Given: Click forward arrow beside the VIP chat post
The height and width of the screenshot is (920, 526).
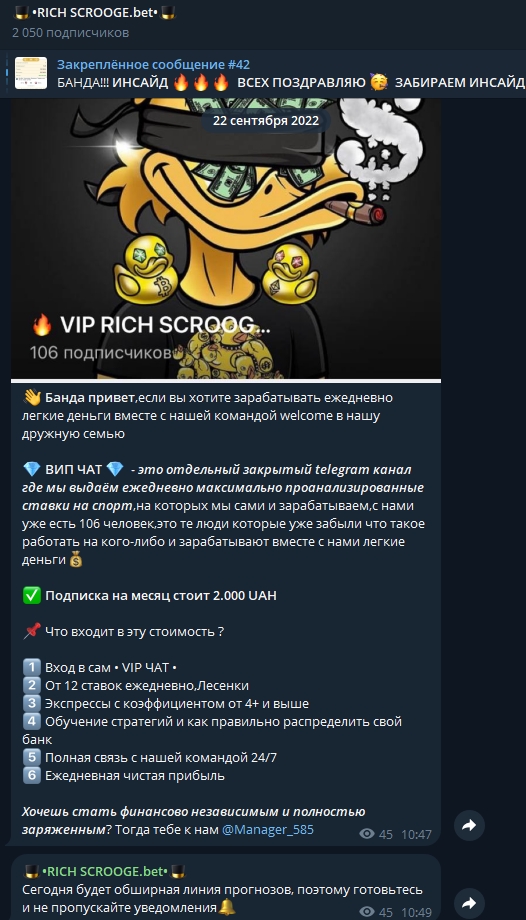Looking at the screenshot, I should pos(469,826).
